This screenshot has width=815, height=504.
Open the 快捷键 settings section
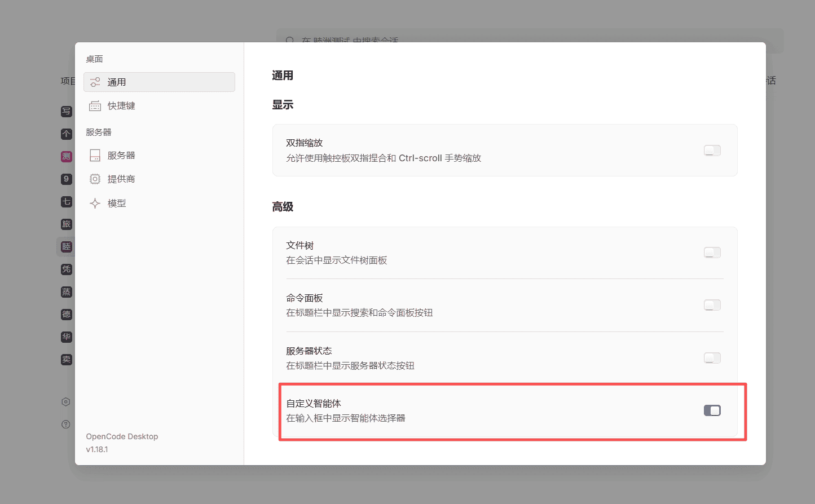159,106
